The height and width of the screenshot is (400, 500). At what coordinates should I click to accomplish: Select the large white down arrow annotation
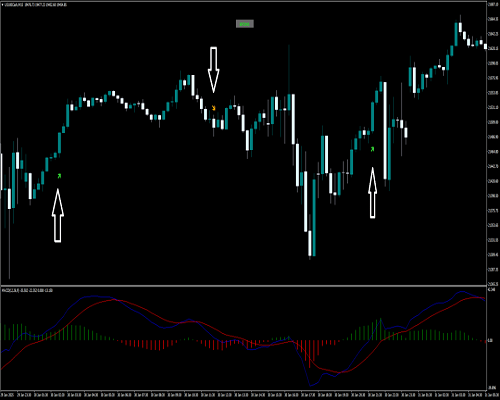[213, 69]
